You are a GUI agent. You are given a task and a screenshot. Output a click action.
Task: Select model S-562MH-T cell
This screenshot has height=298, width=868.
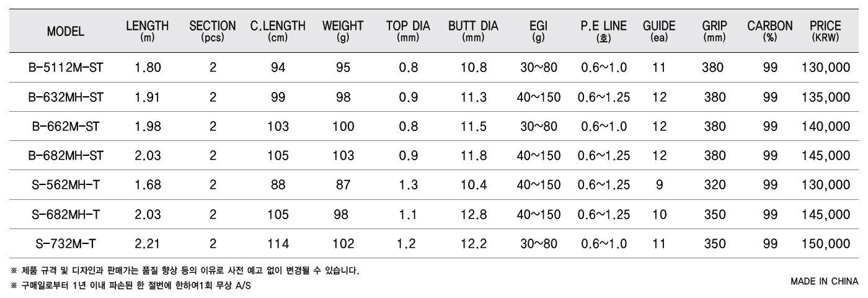click(x=66, y=185)
